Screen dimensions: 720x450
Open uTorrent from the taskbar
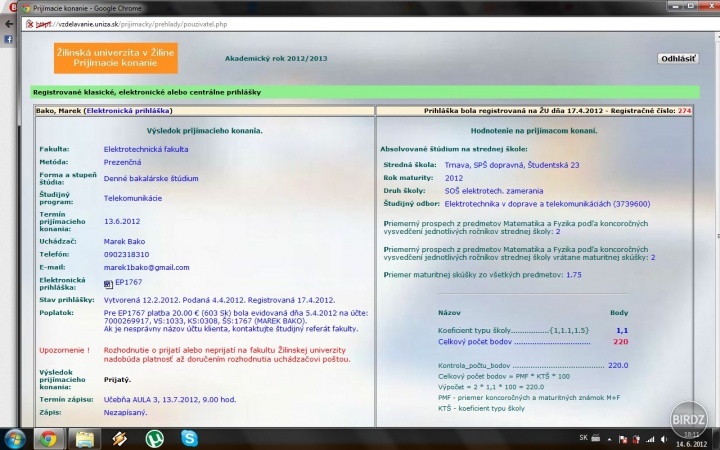[155, 439]
